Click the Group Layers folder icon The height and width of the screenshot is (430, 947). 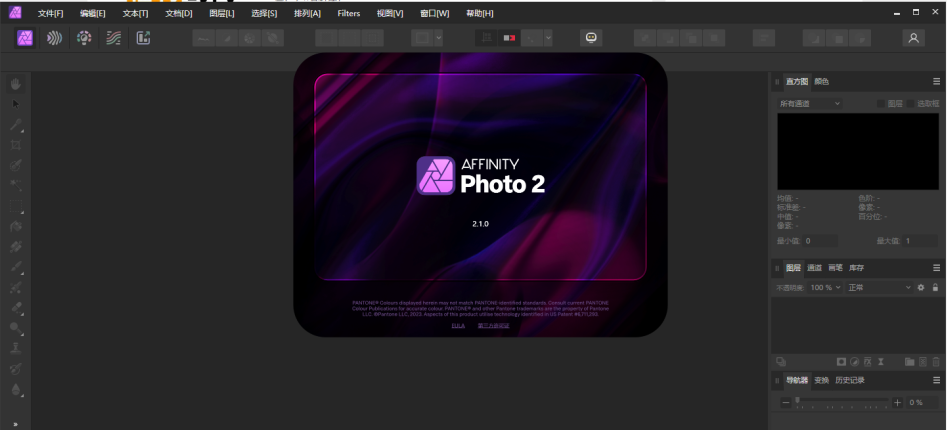910,362
